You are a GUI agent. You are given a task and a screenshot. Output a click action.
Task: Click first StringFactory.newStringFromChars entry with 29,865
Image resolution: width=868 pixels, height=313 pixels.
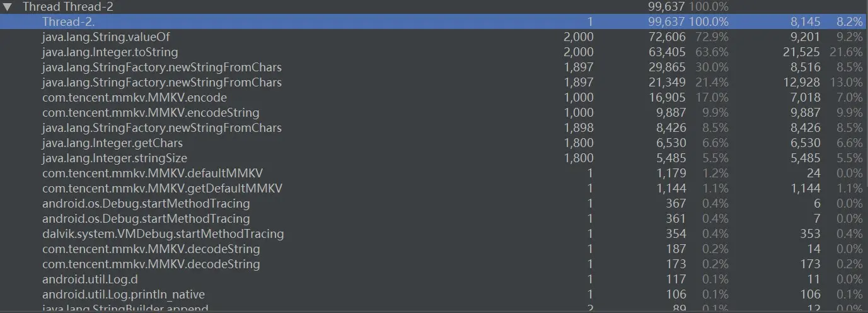pos(434,67)
